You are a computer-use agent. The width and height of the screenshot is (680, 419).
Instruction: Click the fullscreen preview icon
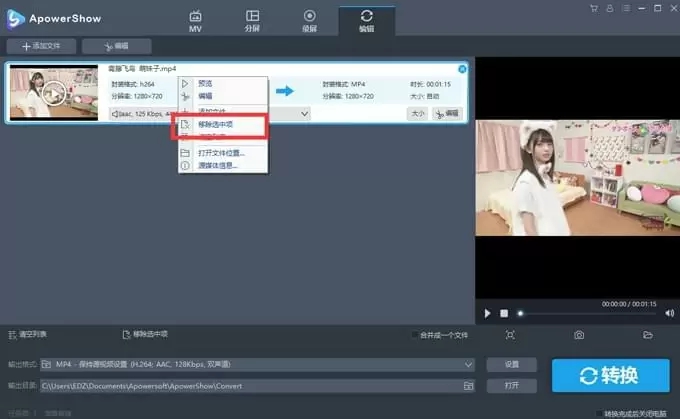coord(510,335)
